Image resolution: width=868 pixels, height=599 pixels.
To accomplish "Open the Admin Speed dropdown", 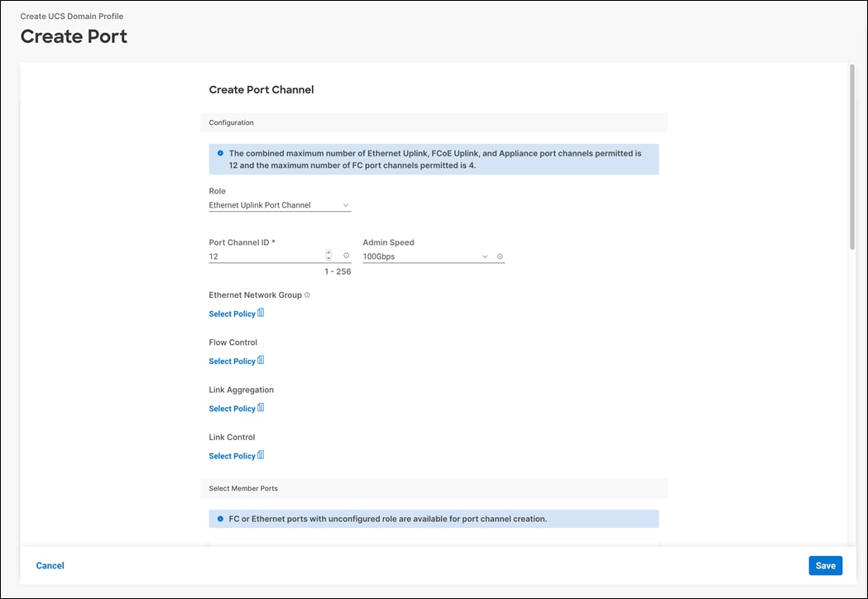I will click(425, 256).
